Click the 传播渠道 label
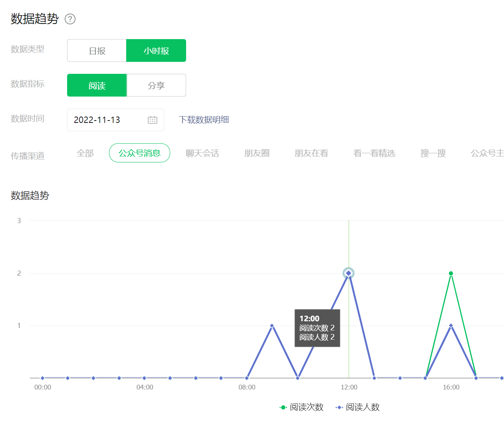This screenshot has width=504, height=425. [28, 156]
